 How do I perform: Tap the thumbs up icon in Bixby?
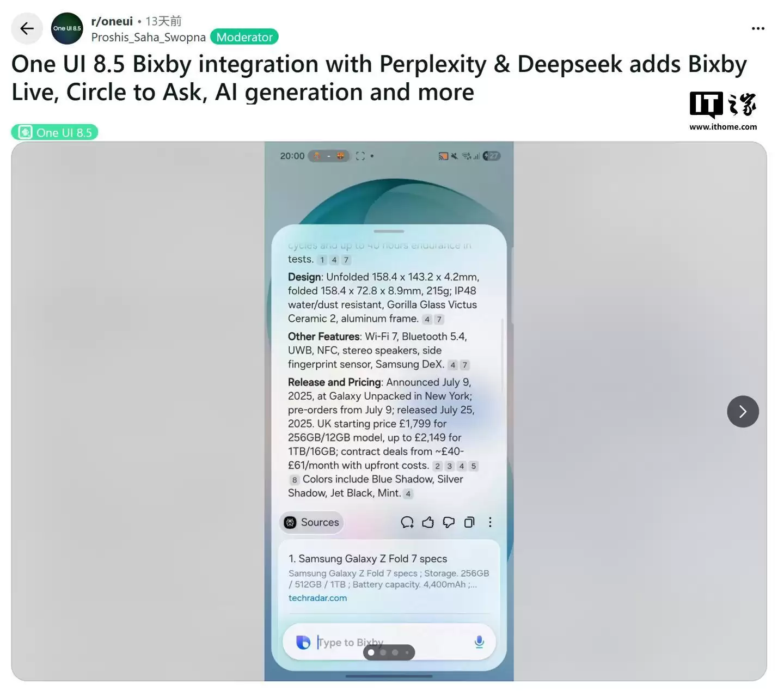(x=428, y=522)
